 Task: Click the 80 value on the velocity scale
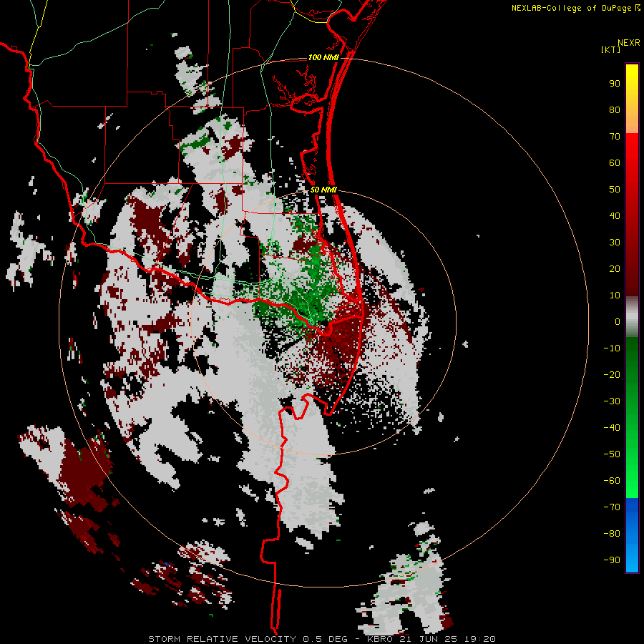(x=615, y=110)
